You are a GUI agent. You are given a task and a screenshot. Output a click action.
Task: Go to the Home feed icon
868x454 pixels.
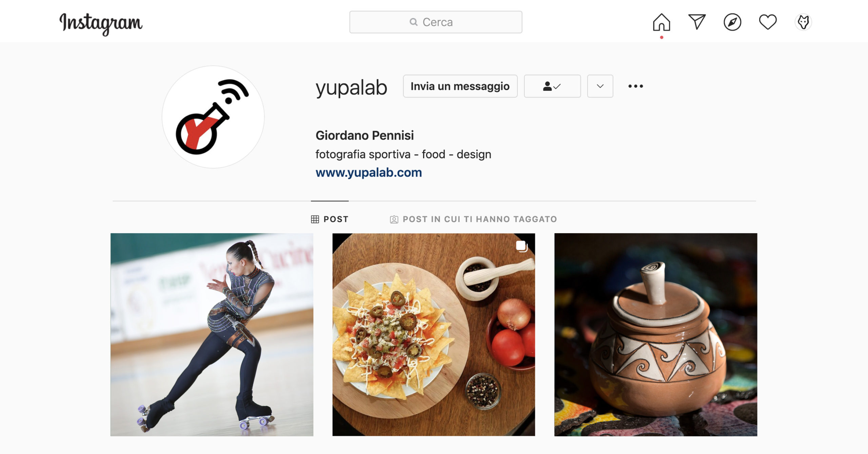point(662,22)
